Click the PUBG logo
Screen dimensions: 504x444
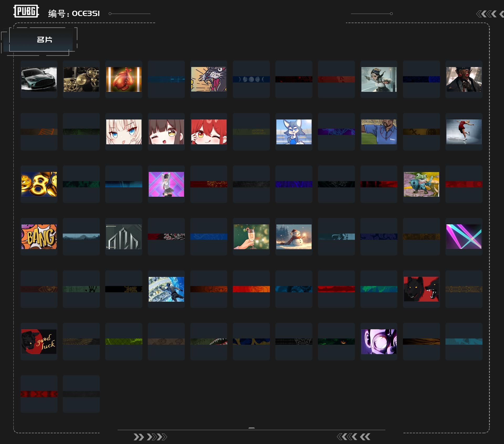(26, 11)
